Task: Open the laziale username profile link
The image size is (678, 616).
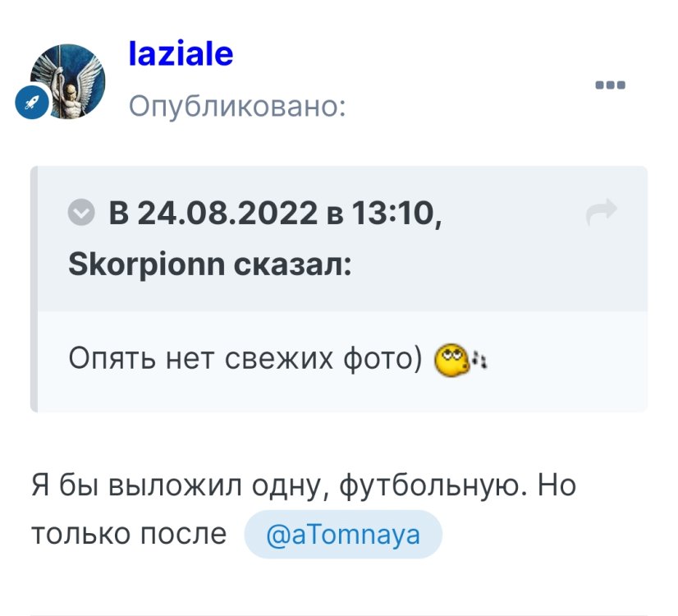Action: [181, 54]
